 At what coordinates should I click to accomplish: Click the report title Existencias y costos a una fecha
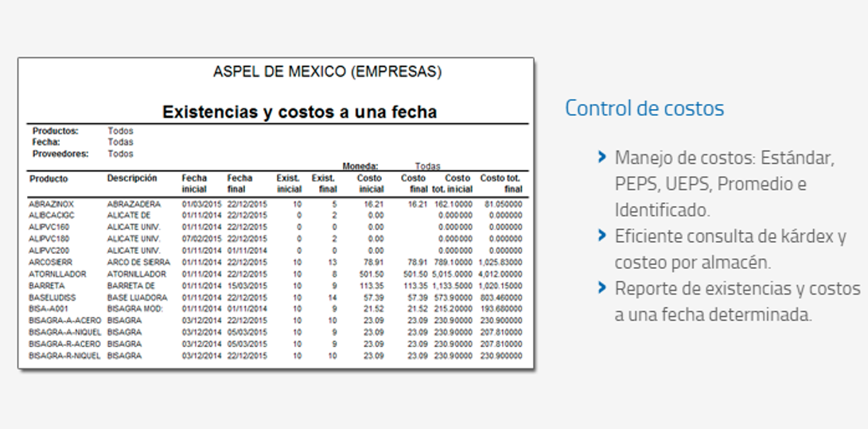tap(299, 112)
